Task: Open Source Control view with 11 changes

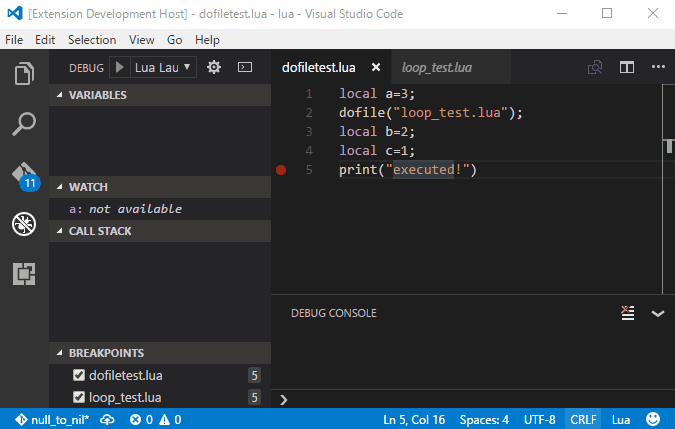Action: pos(25,176)
